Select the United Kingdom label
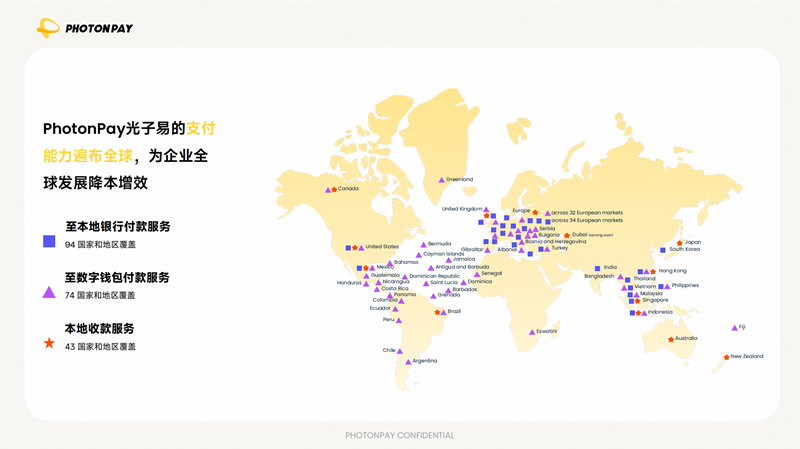 tap(462, 209)
